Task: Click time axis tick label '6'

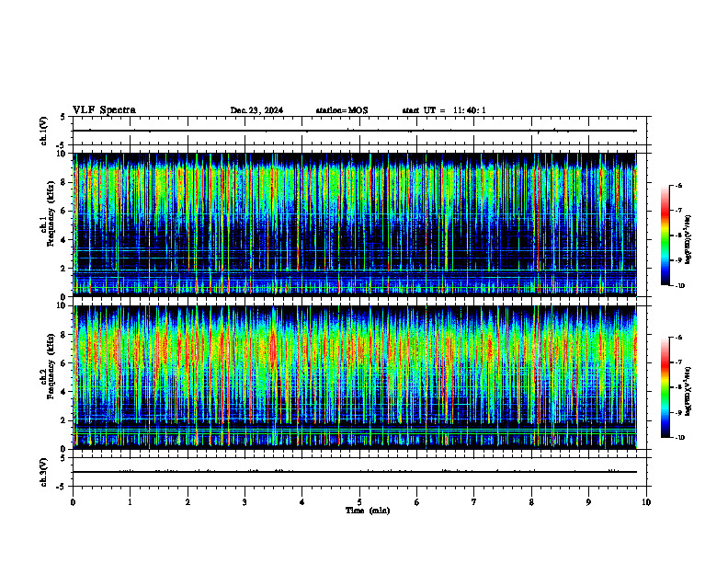Action: coord(417,502)
